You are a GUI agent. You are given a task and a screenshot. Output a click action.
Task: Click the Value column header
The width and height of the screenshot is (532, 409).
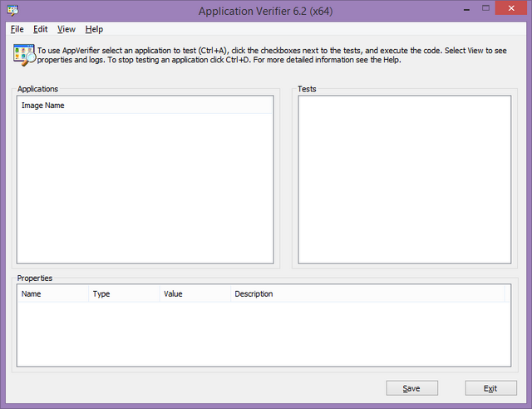(x=195, y=293)
